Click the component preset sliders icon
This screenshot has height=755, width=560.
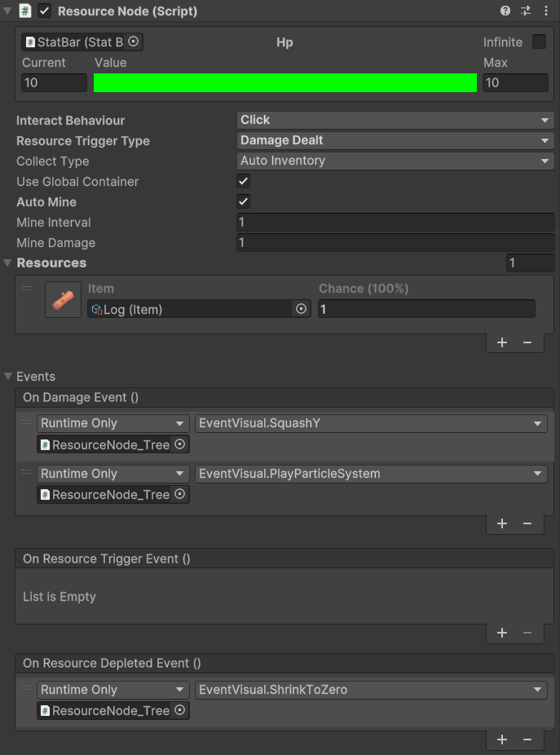coord(526,11)
